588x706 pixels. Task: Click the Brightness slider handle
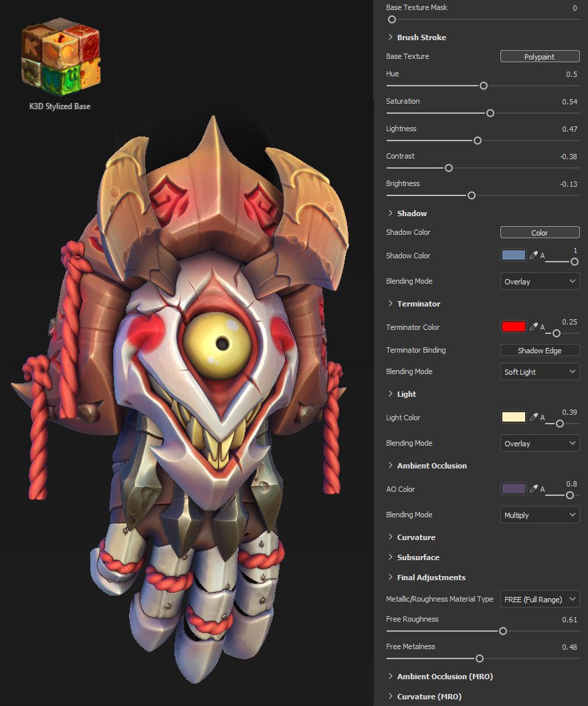472,195
